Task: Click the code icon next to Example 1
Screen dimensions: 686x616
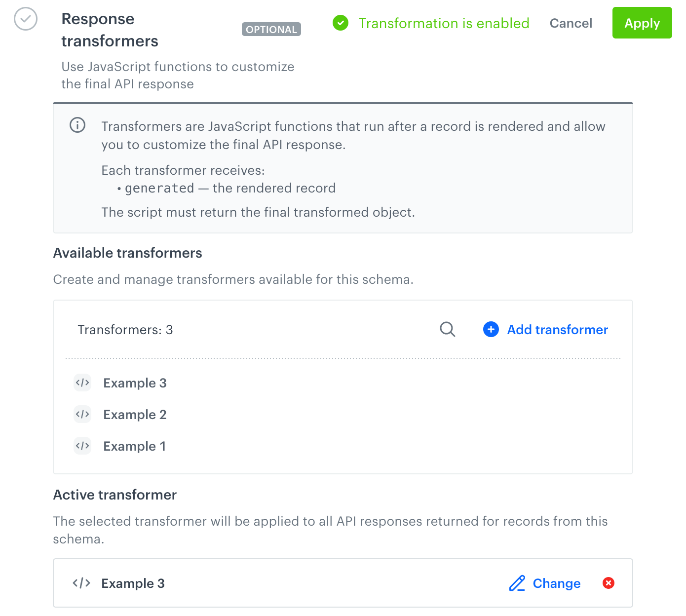Action: [82, 446]
